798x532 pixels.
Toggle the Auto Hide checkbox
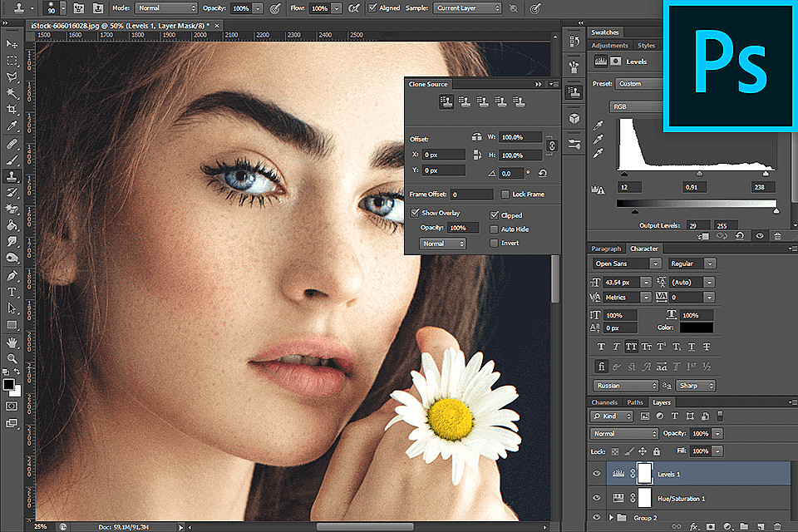tap(495, 229)
